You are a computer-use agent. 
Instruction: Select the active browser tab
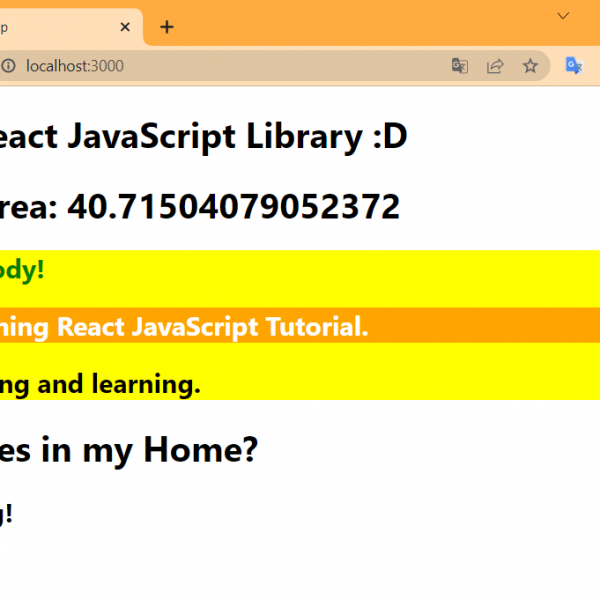(60, 27)
